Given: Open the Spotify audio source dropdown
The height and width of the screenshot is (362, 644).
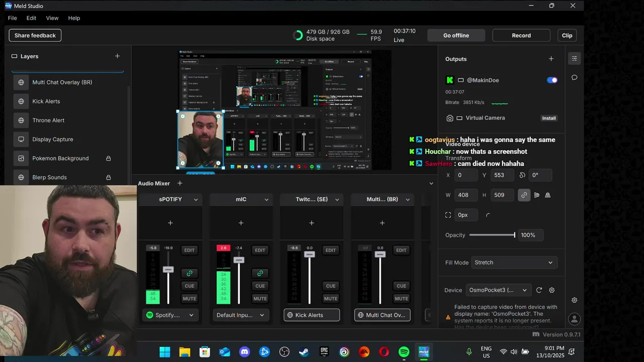Looking at the screenshot, I should tap(171, 315).
